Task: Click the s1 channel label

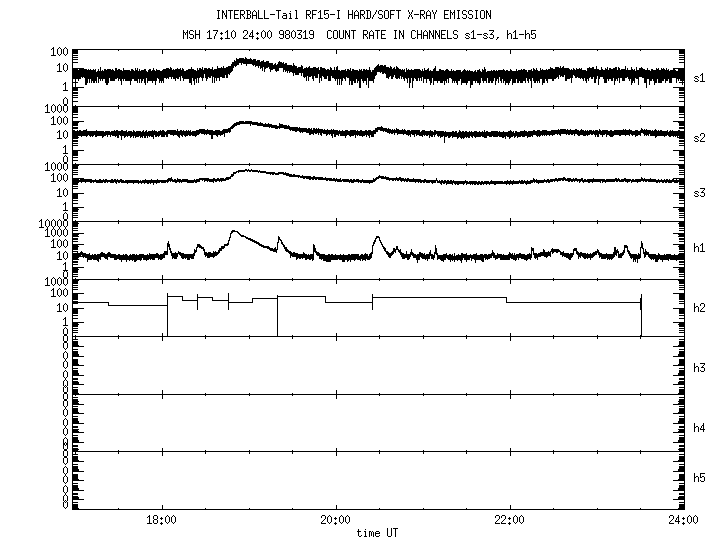Action: coord(701,77)
